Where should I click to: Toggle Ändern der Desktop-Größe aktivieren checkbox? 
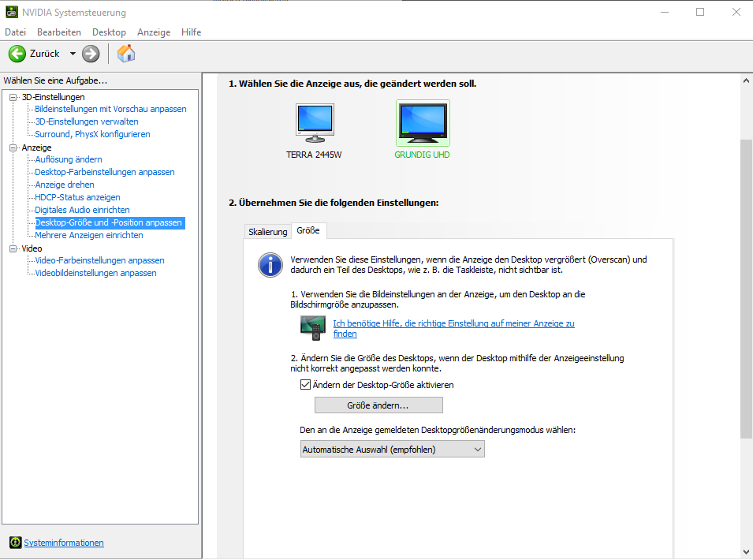click(305, 385)
